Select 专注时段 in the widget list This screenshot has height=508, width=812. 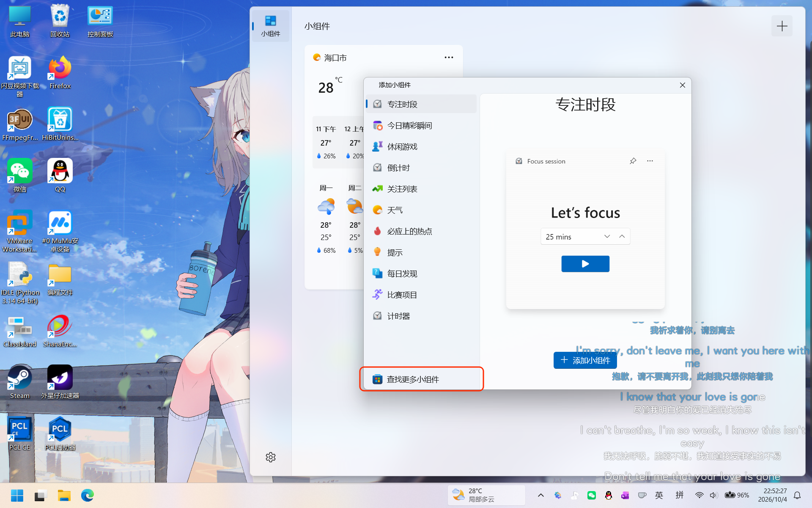pos(421,104)
